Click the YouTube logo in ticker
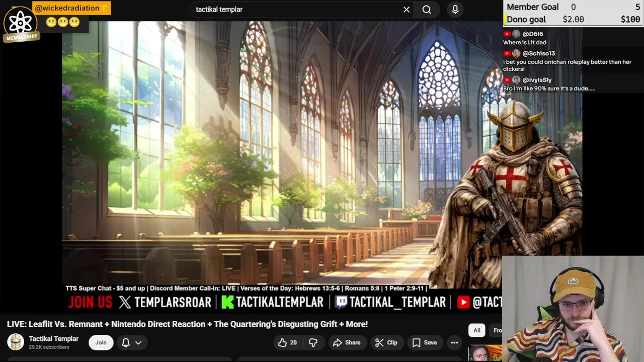Image resolution: width=644 pixels, height=362 pixels. pos(463,302)
